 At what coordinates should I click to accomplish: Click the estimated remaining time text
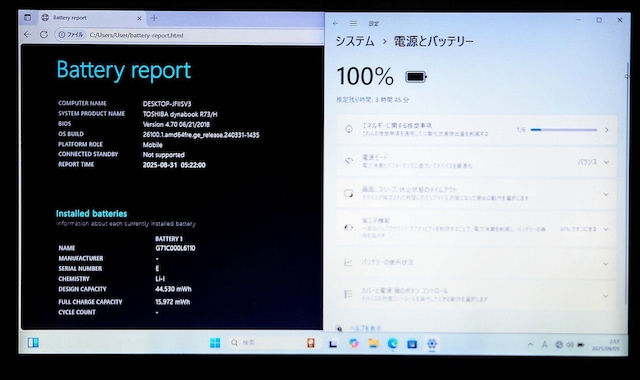[x=372, y=100]
